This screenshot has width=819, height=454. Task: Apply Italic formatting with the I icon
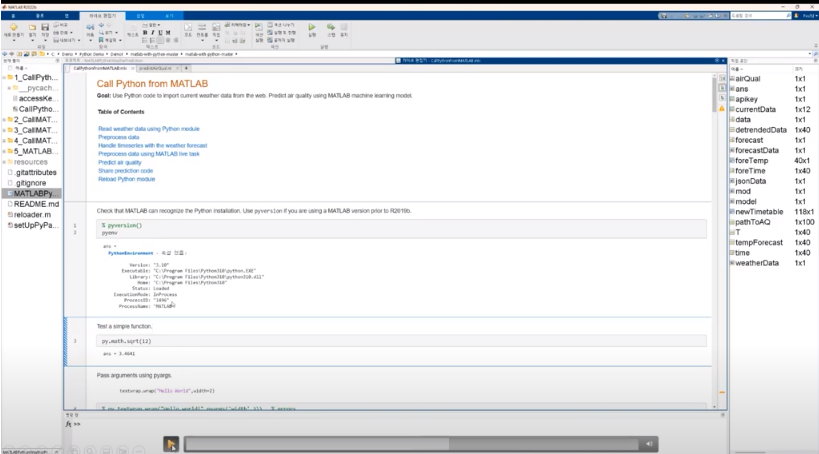pyautogui.click(x=153, y=33)
